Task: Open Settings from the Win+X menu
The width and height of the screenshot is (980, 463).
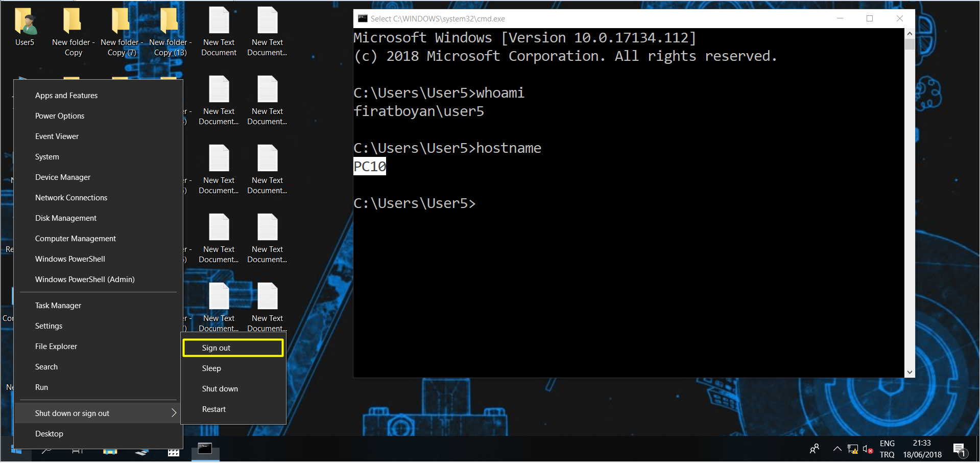Action: pos(98,326)
